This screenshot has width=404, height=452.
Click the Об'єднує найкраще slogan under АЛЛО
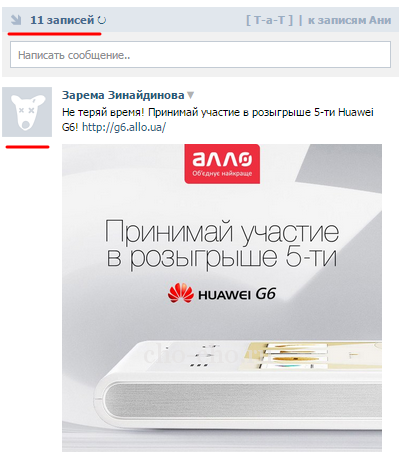coord(222,173)
